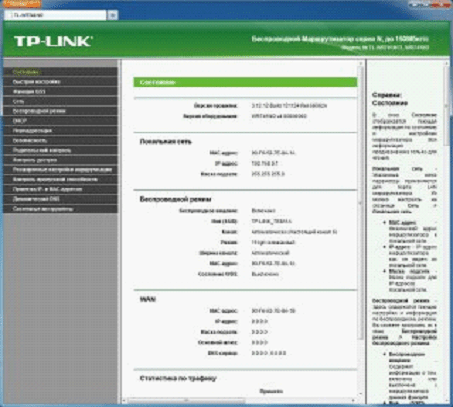Click the page icon on the browser tab
453x407 pixels.
coord(12,15)
